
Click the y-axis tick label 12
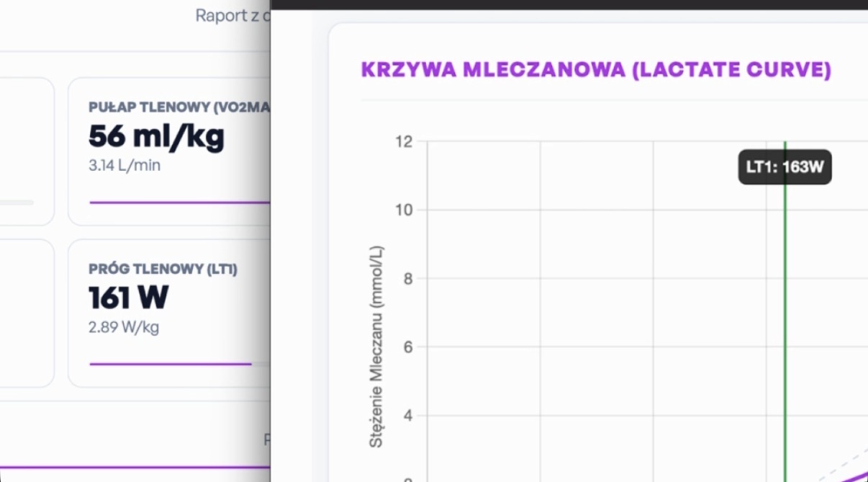click(x=404, y=142)
